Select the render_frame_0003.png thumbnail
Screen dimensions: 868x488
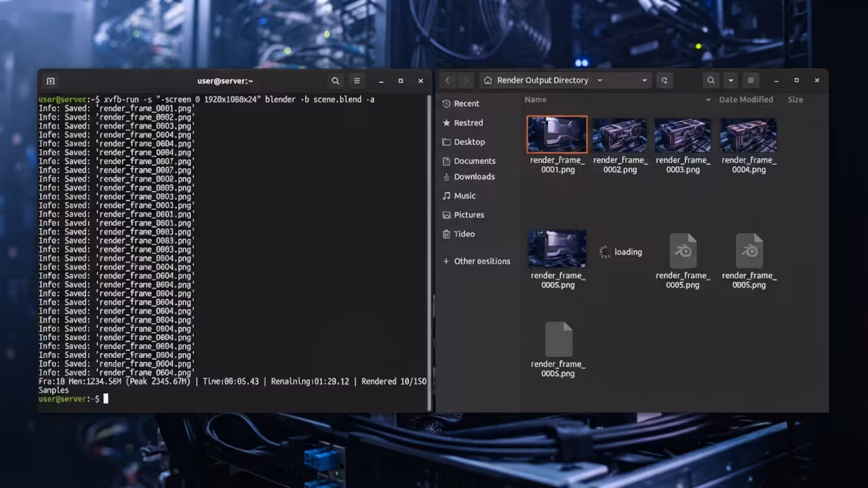pyautogui.click(x=682, y=136)
